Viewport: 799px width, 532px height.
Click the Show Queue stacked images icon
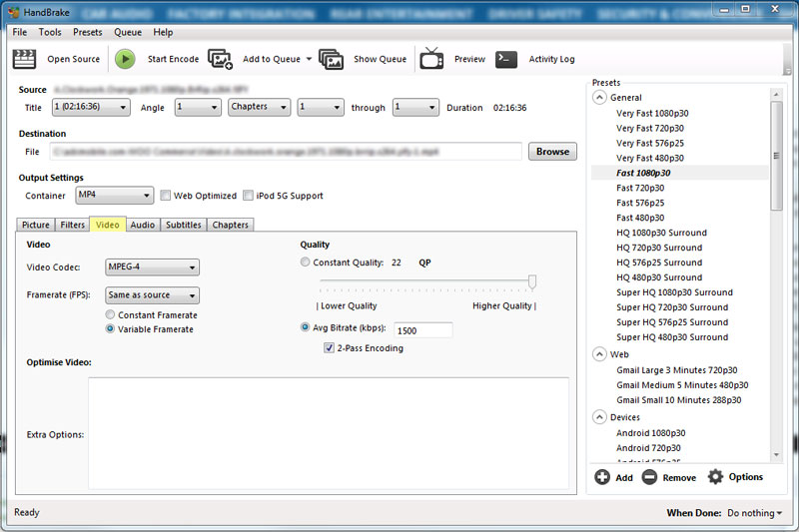click(x=332, y=59)
